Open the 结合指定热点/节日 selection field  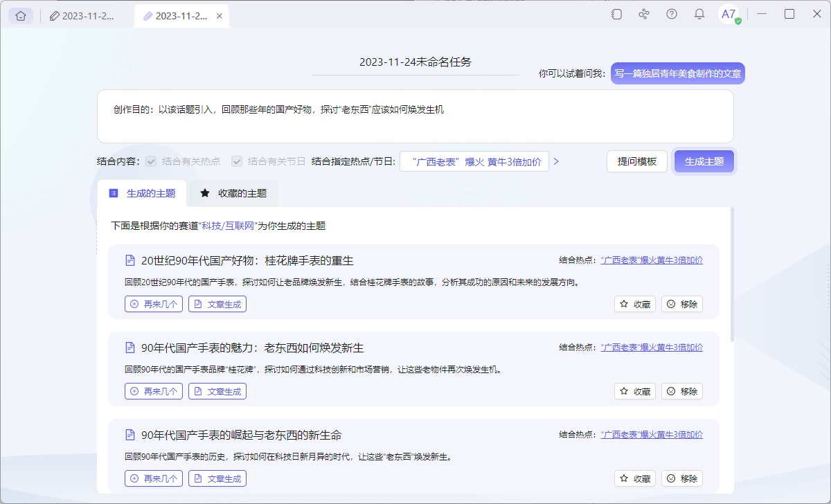(474, 161)
